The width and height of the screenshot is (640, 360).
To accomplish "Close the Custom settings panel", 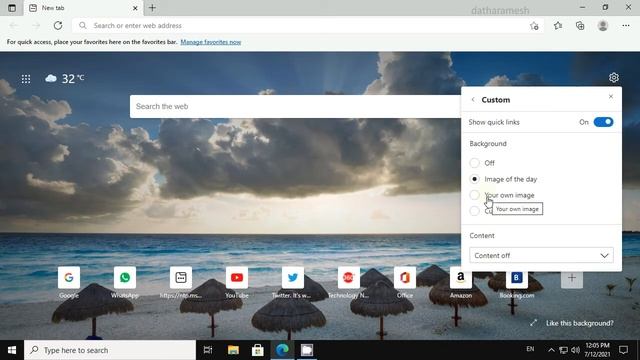I will pyautogui.click(x=611, y=97).
